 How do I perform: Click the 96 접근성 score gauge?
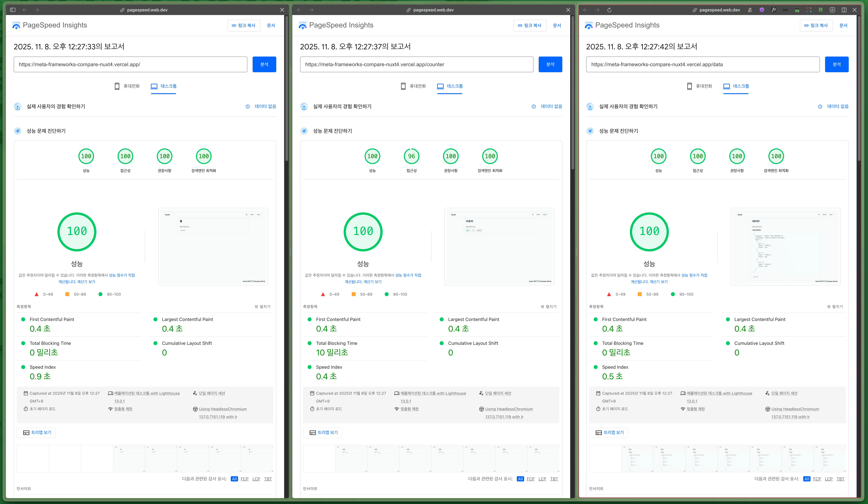(x=411, y=157)
